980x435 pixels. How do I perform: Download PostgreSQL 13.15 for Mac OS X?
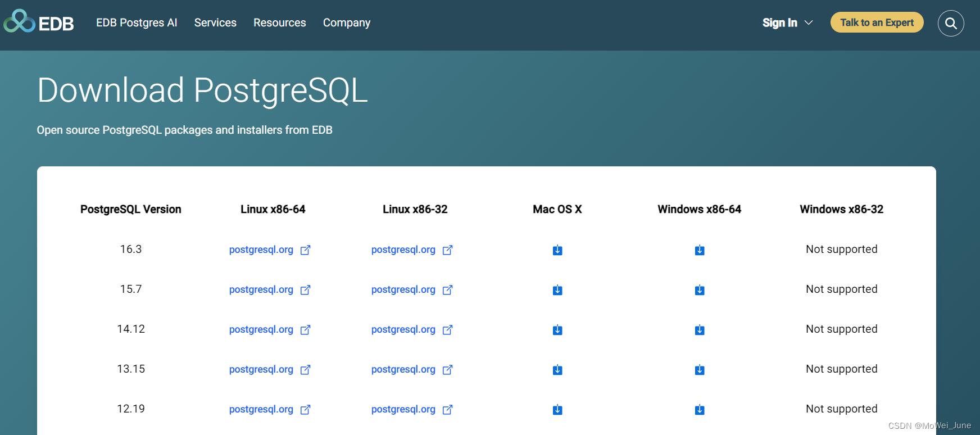[557, 370]
